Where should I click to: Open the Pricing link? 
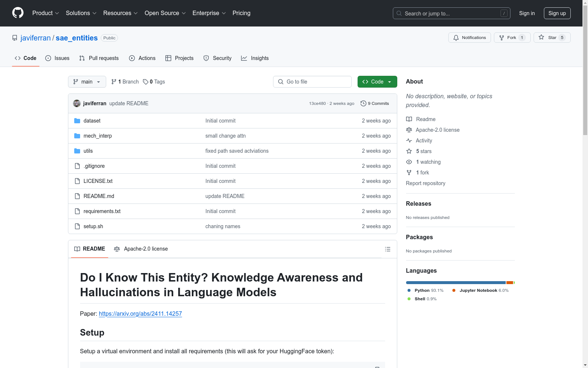tap(241, 13)
